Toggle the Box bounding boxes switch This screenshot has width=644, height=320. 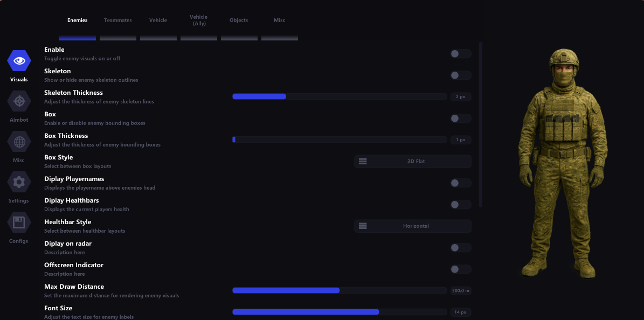click(x=460, y=119)
